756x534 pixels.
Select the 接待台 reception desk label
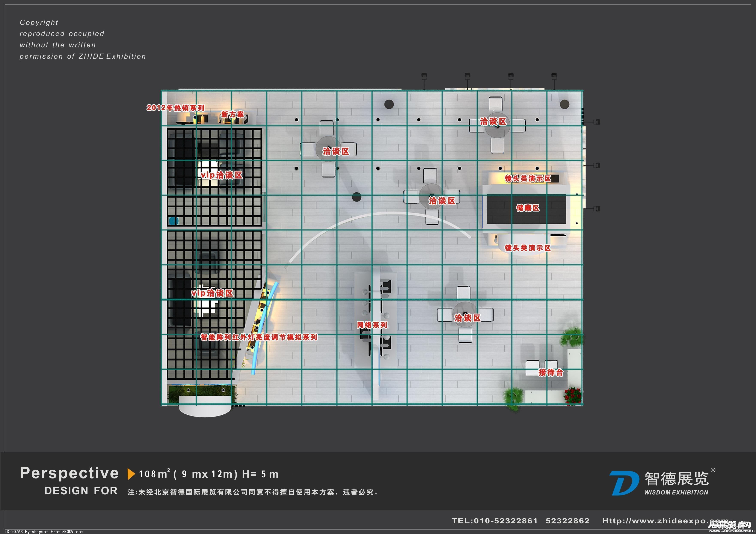click(551, 372)
